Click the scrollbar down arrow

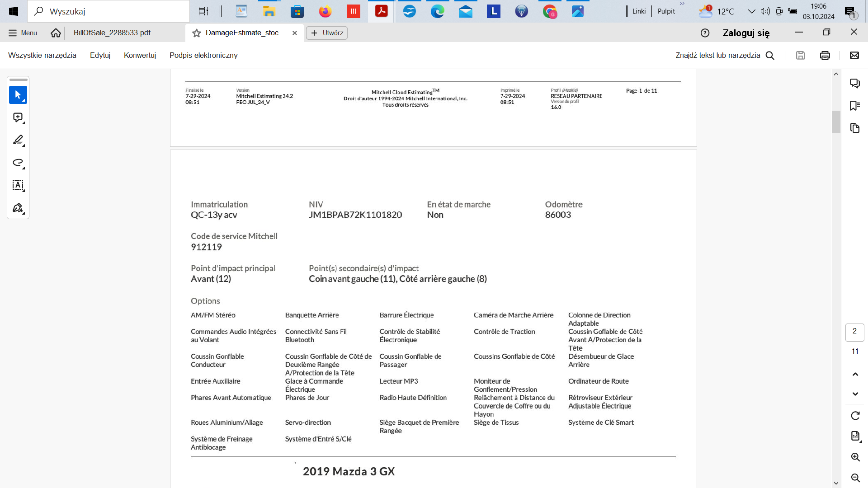point(836,483)
